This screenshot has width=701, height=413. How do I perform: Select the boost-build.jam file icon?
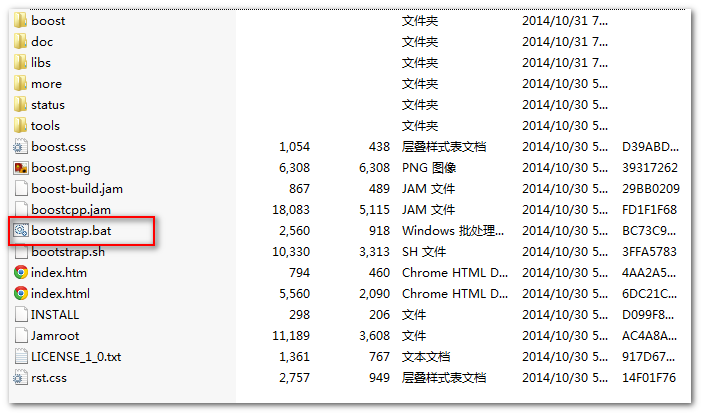(x=21, y=188)
